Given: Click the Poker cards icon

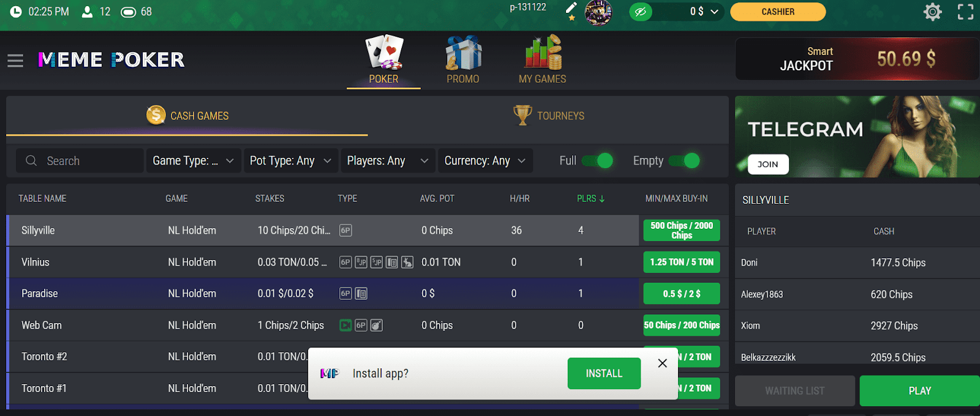Looking at the screenshot, I should [384, 52].
